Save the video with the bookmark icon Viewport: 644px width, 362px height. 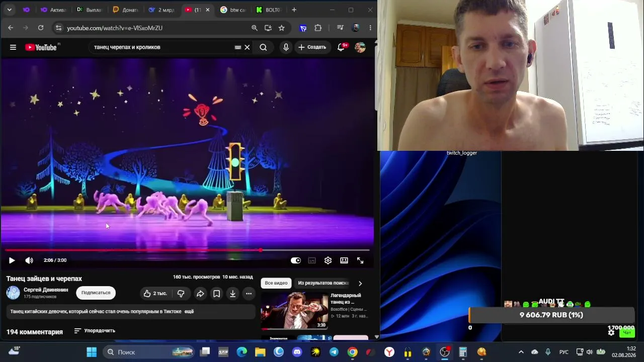point(216,294)
